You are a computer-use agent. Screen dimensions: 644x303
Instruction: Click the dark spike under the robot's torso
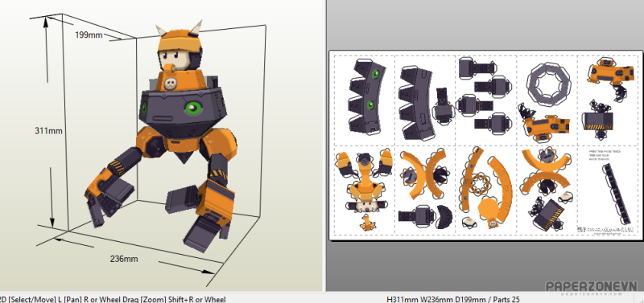click(183, 156)
